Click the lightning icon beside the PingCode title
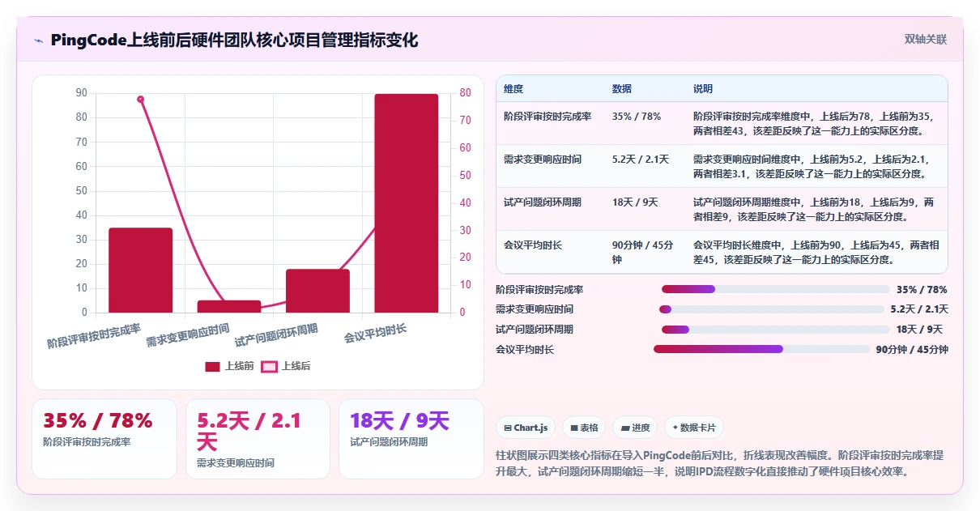This screenshot has height=511, width=980. coord(39,40)
